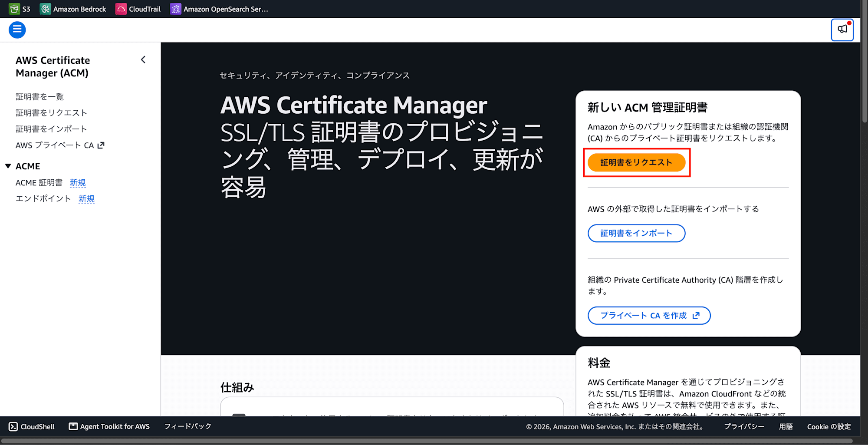Viewport: 868px width, 445px height.
Task: Click the vertical page scrollbar
Action: coord(864,61)
